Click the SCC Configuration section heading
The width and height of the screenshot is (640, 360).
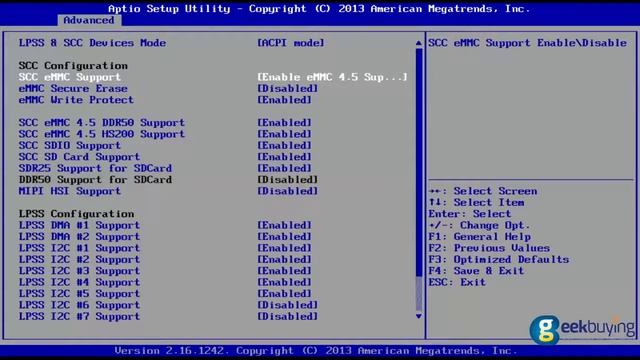click(73, 66)
